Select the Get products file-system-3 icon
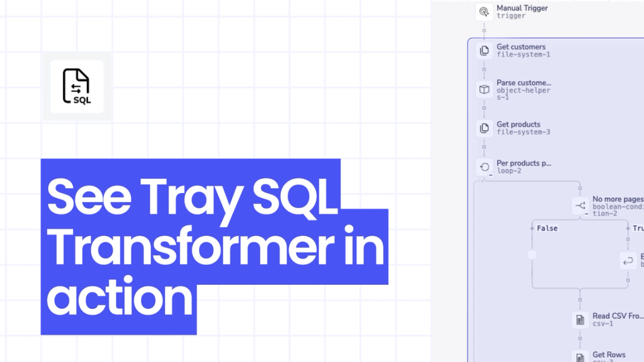The image size is (644, 362). click(484, 128)
